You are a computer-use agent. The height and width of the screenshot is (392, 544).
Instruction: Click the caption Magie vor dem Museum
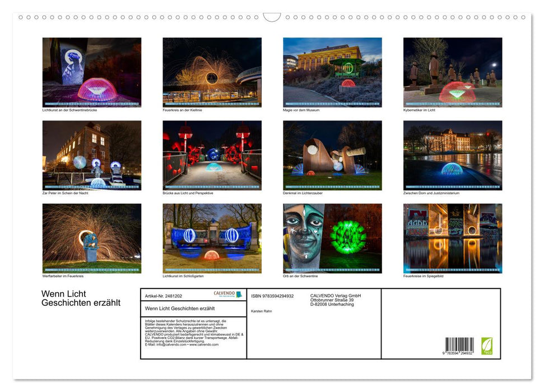[x=301, y=110]
